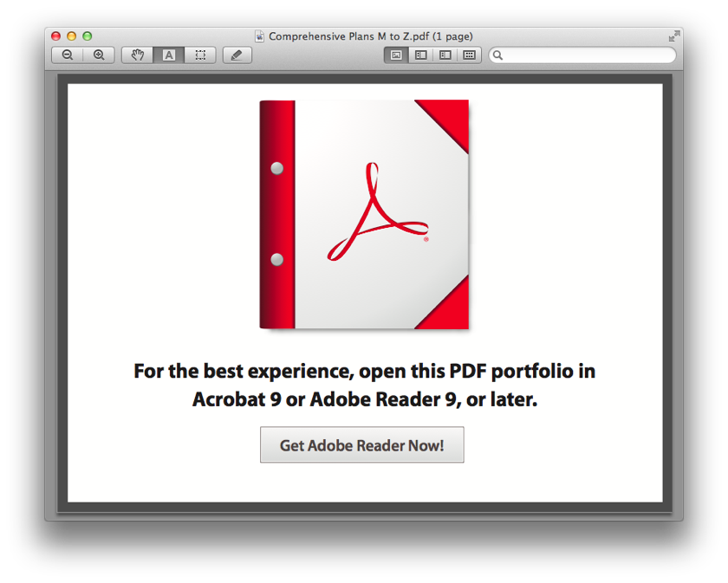
Task: Click the PDF document icon in title bar
Action: tap(260, 36)
